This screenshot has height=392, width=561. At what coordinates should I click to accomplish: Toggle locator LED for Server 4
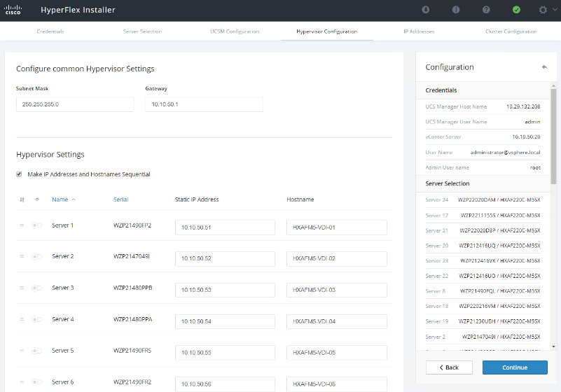(36, 319)
